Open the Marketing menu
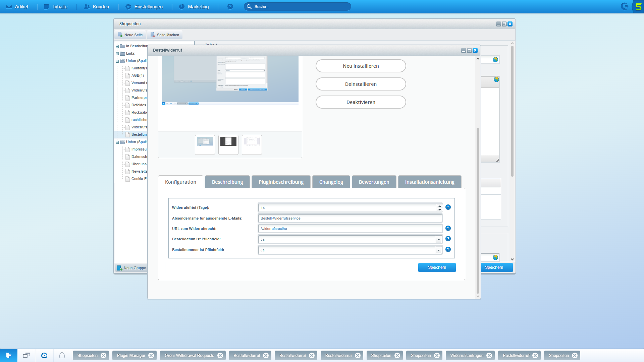 point(194,7)
